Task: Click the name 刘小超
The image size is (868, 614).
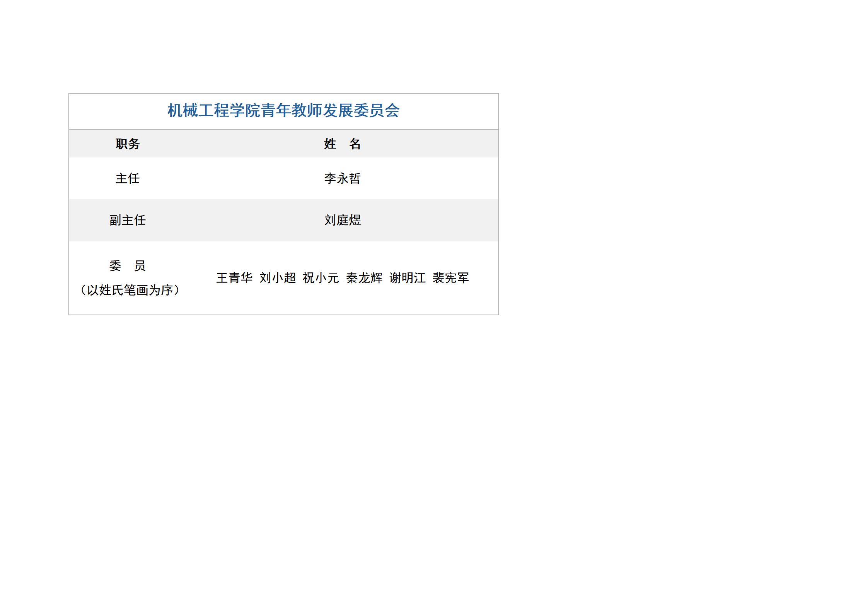Action: [x=278, y=278]
